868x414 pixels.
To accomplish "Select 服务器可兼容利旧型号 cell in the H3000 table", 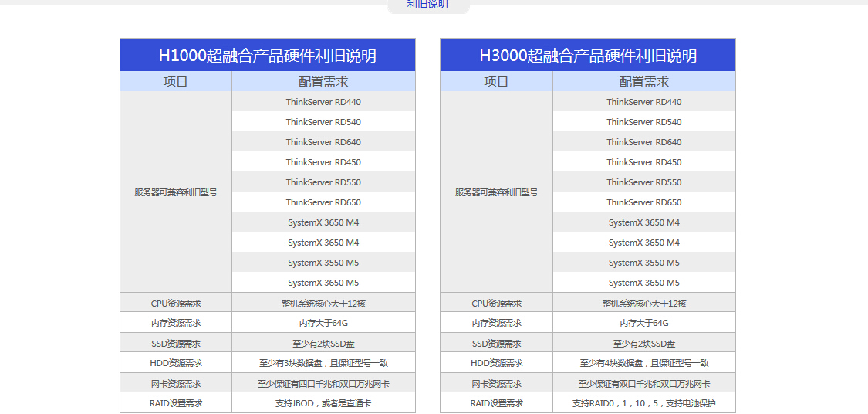I will click(x=496, y=192).
